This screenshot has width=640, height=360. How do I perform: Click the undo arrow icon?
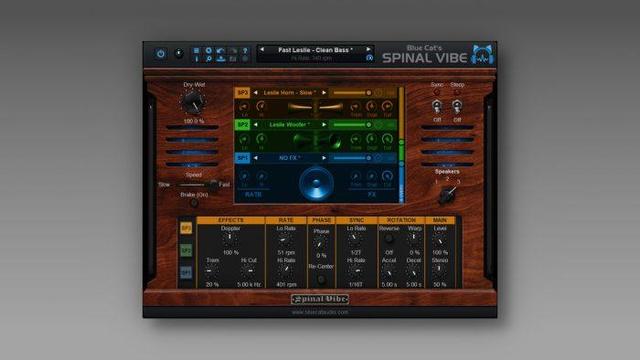coord(221,51)
